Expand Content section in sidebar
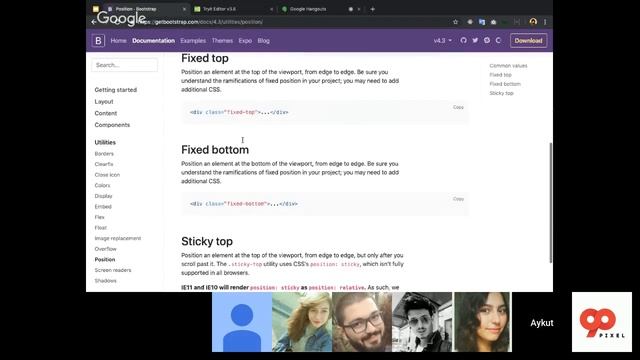Viewport: 640px width, 360px height. pyautogui.click(x=106, y=113)
